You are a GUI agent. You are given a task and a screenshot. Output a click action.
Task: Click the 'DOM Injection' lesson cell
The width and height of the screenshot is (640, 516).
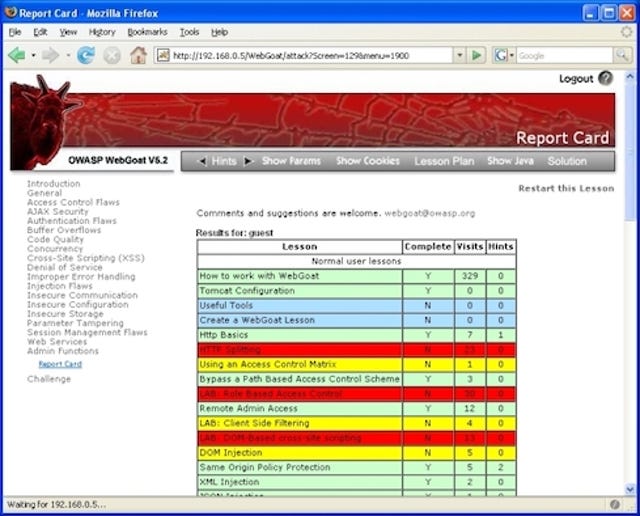coord(300,452)
